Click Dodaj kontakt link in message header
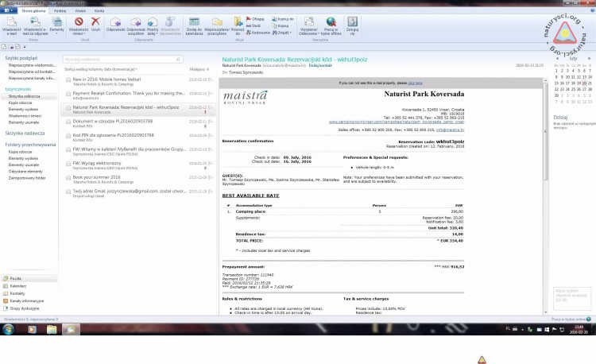 click(320, 66)
